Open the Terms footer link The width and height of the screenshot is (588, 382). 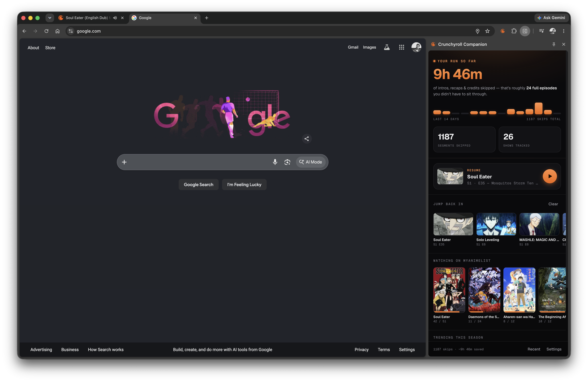[384, 349]
